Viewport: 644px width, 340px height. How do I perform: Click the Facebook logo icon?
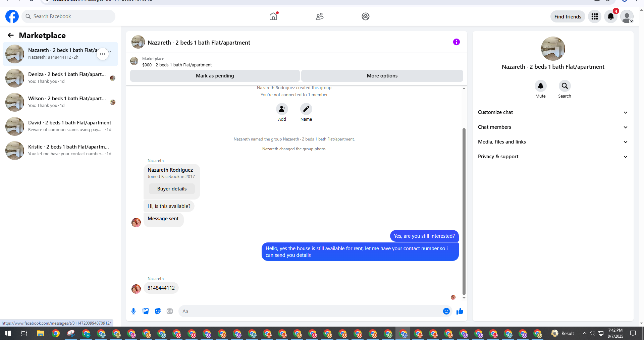click(x=12, y=16)
